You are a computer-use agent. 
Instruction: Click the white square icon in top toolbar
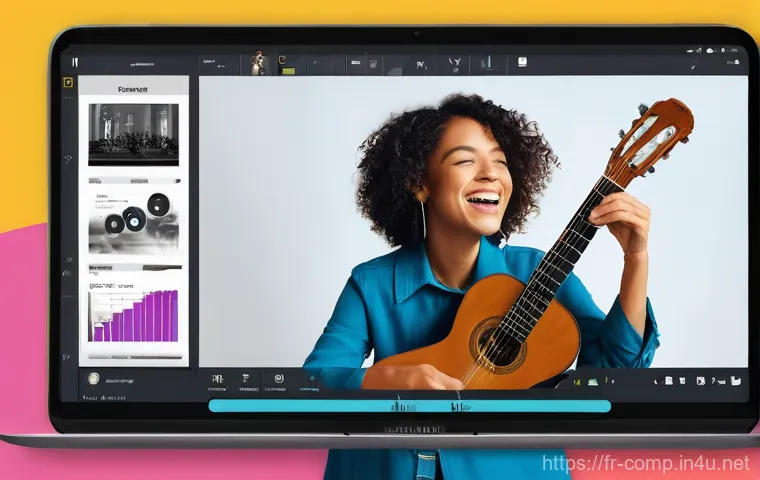coord(522,62)
